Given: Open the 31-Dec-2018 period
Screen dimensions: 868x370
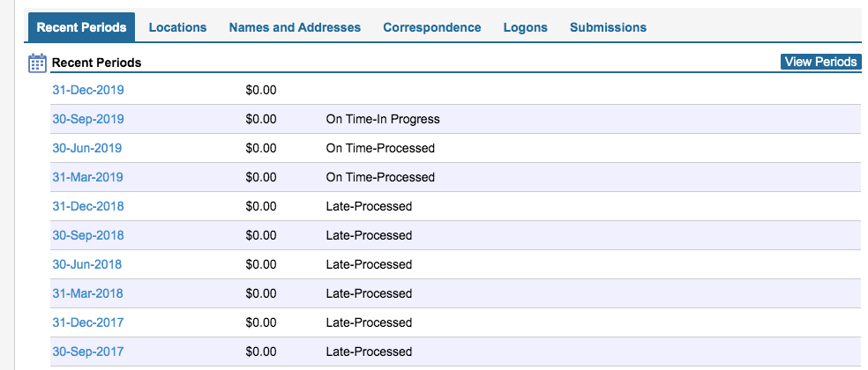Looking at the screenshot, I should click(88, 206).
